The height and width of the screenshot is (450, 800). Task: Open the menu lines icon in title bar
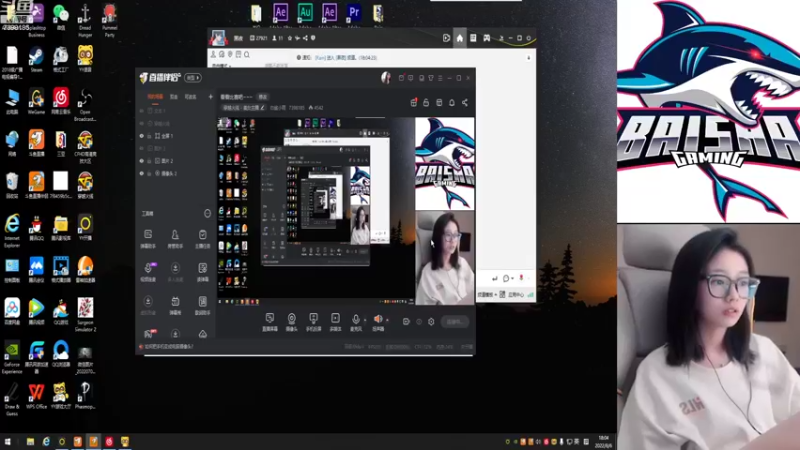(x=440, y=78)
